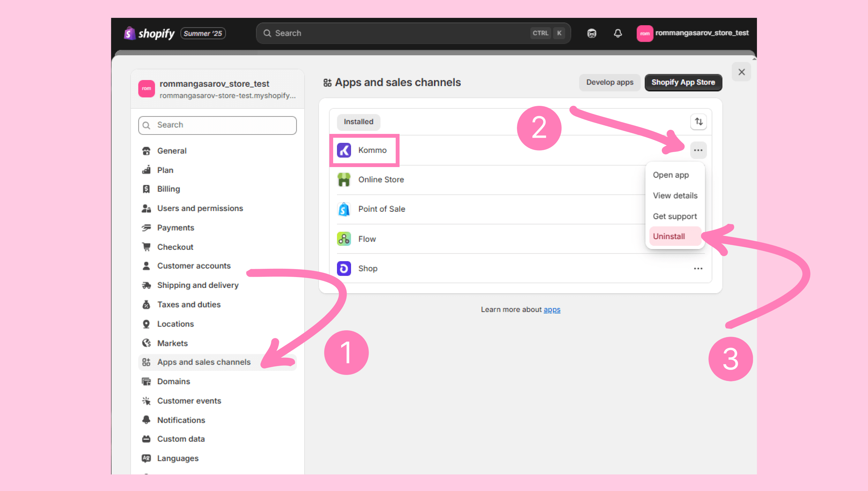Click the Online Store app icon
This screenshot has height=491, width=868.
pos(344,180)
